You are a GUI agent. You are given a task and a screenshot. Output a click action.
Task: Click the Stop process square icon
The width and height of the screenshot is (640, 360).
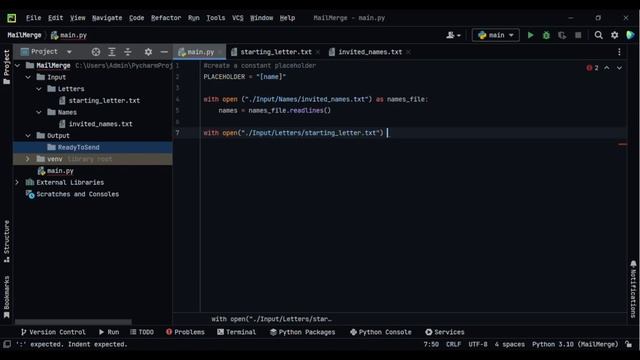pos(578,35)
